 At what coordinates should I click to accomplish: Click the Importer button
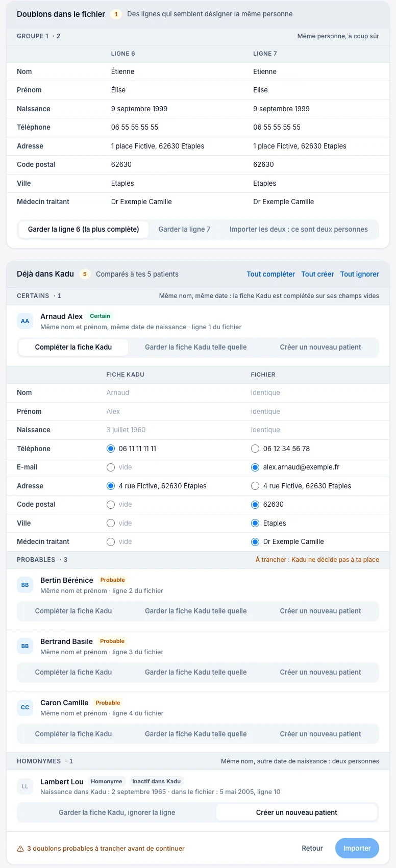point(357,848)
